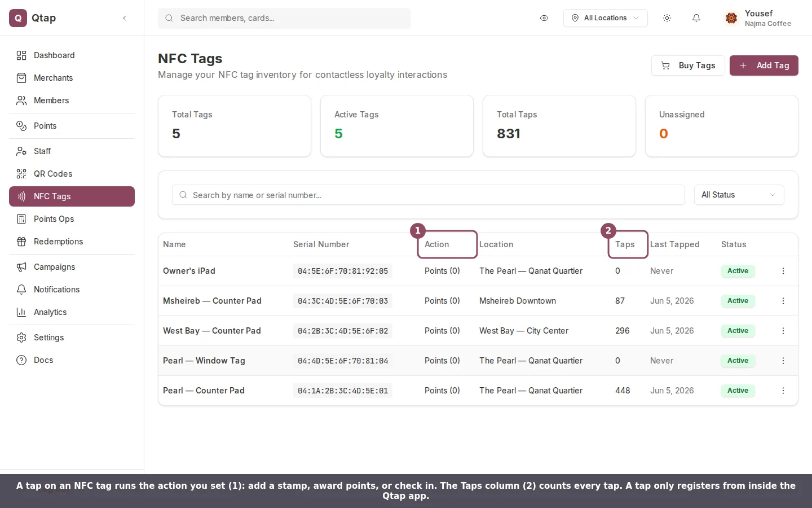812x508 pixels.
Task: Open the All Status filter dropdown
Action: [x=739, y=195]
